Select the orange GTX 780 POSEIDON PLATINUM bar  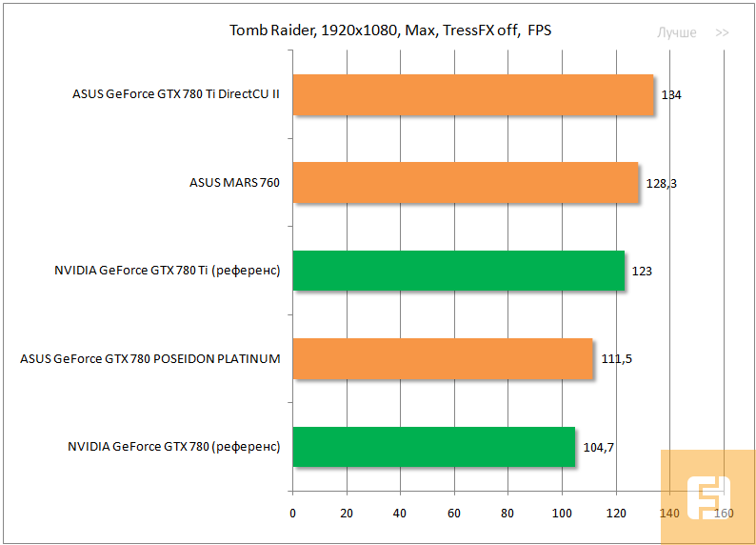click(x=443, y=358)
